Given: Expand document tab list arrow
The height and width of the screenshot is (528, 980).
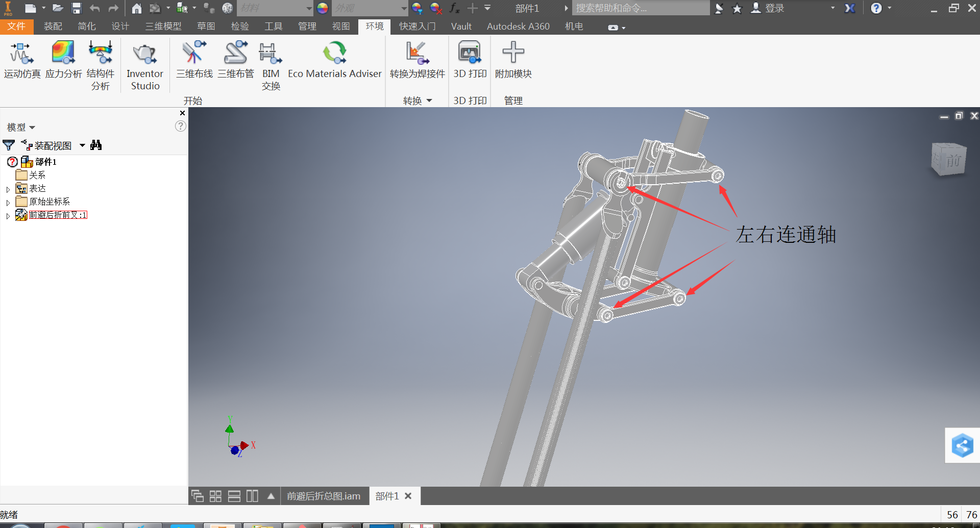Looking at the screenshot, I should pos(271,496).
